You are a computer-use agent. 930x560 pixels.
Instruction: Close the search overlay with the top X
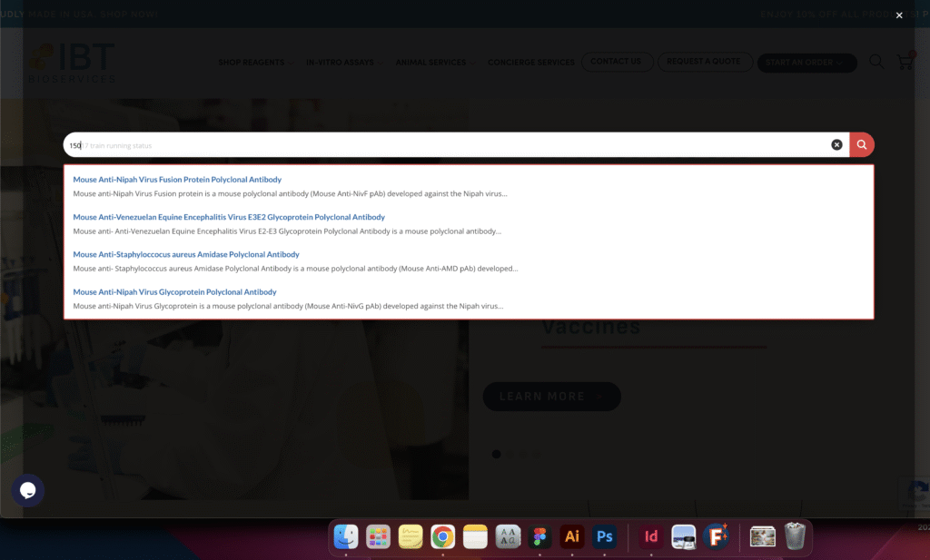pos(899,15)
